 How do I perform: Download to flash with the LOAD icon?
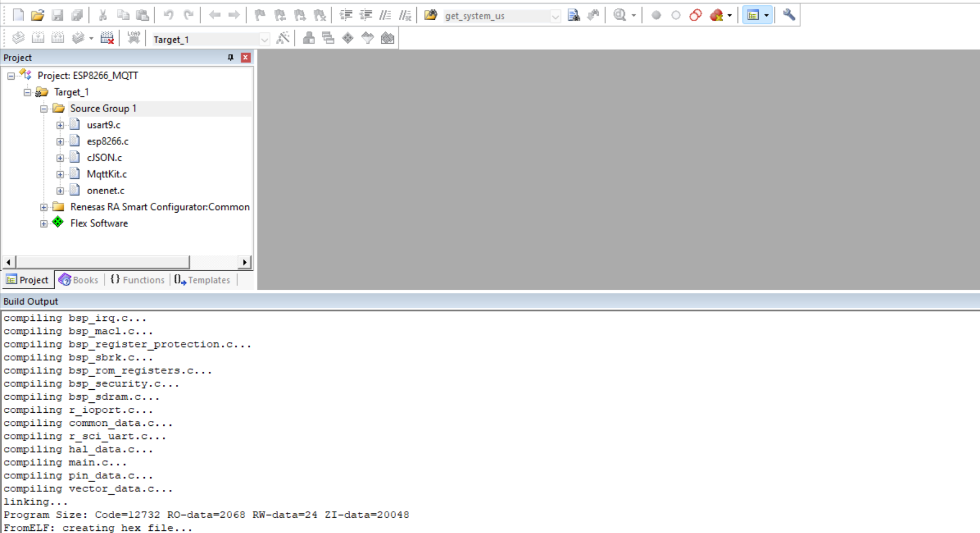(x=133, y=38)
